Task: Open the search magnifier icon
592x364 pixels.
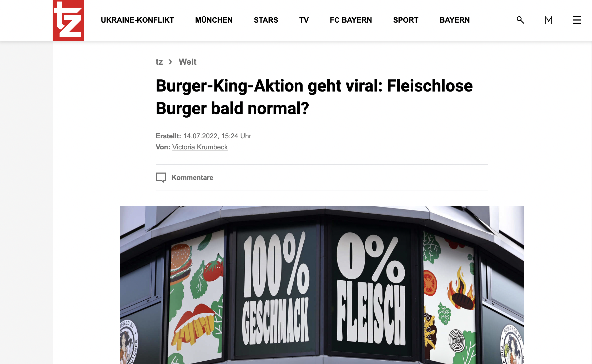Action: [x=520, y=20]
